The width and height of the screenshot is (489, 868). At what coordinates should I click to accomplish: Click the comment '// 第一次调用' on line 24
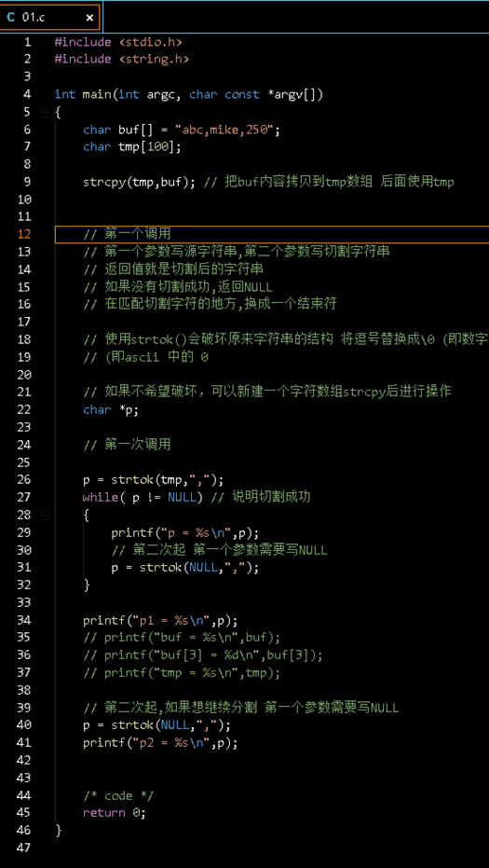tap(127, 445)
